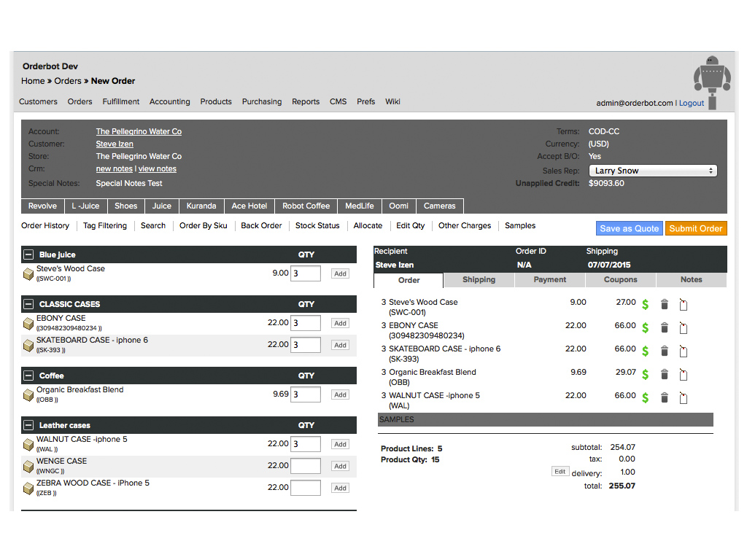Click the Organic Breakfast Blend quantity field
Image resolution: width=747 pixels, height=560 pixels.
click(x=306, y=394)
